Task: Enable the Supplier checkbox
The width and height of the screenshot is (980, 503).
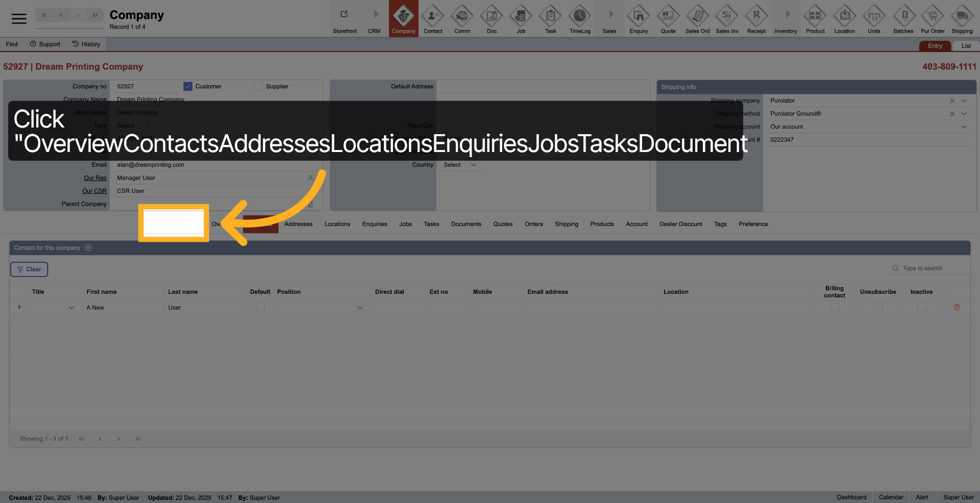Action: [258, 86]
